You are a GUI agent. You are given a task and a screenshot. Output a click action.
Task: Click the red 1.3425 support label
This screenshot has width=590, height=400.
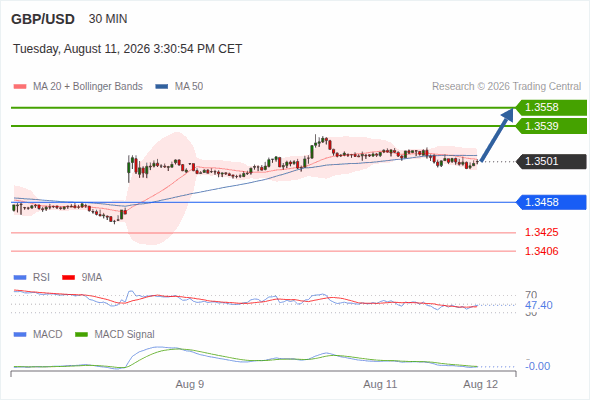click(541, 233)
